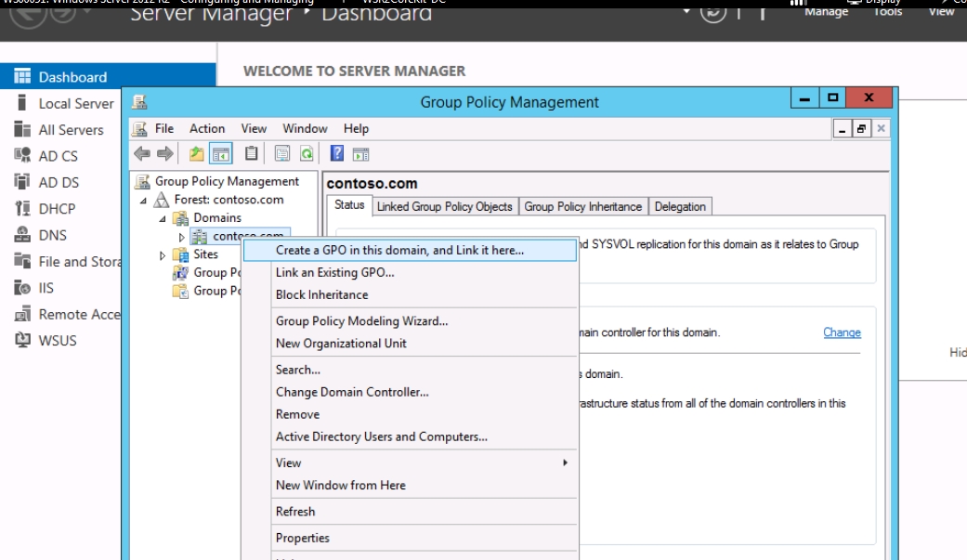Open the AD DS role page
This screenshot has width=967, height=560.
[60, 183]
